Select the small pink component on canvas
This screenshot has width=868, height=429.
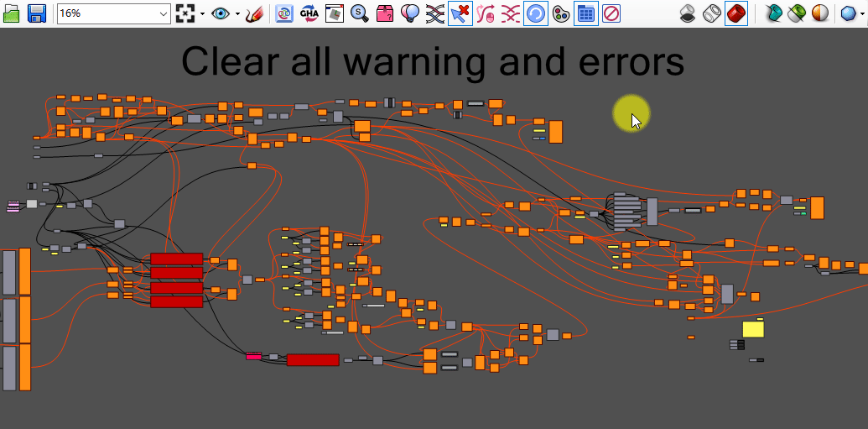tap(253, 356)
